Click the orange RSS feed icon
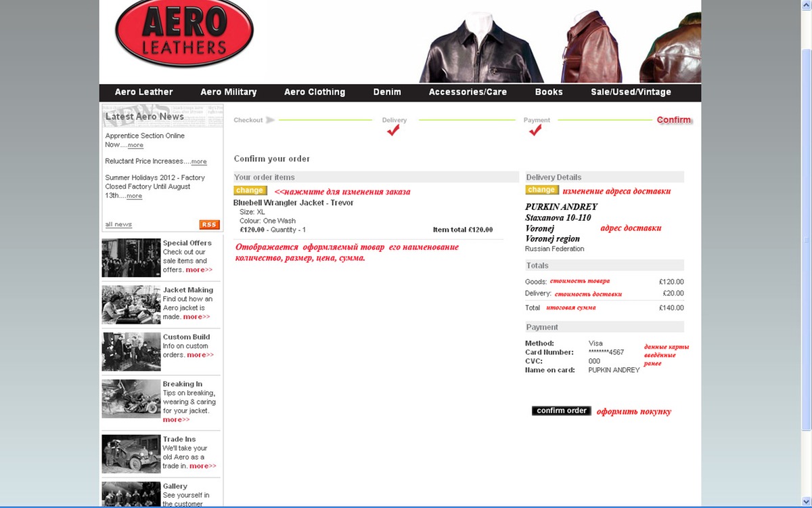The image size is (812, 508). [209, 225]
